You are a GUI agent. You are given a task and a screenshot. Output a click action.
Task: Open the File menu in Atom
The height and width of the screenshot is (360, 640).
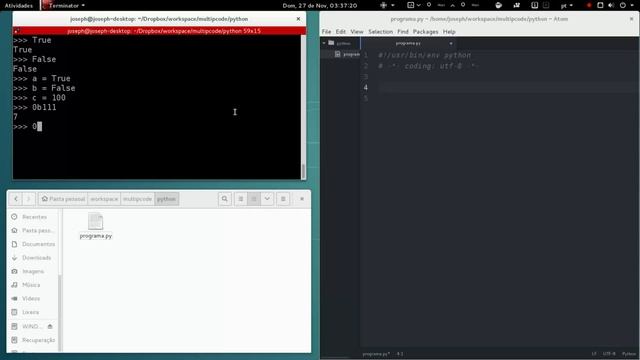[x=326, y=31]
